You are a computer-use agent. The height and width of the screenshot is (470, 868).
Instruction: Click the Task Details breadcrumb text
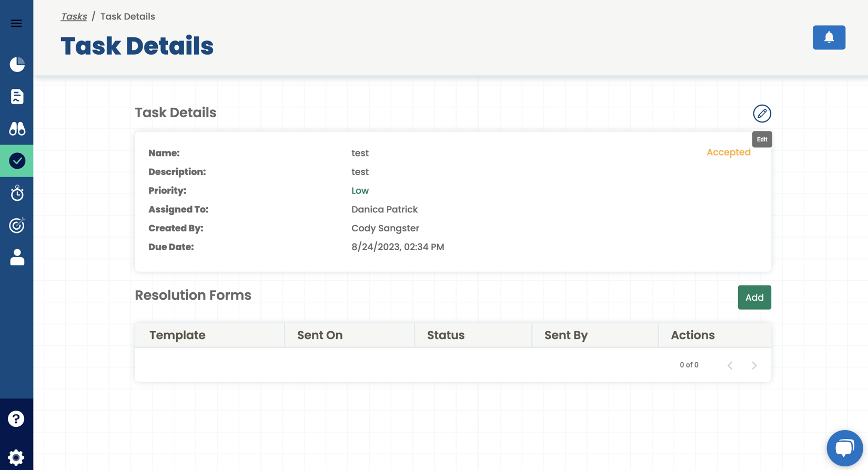tap(128, 16)
